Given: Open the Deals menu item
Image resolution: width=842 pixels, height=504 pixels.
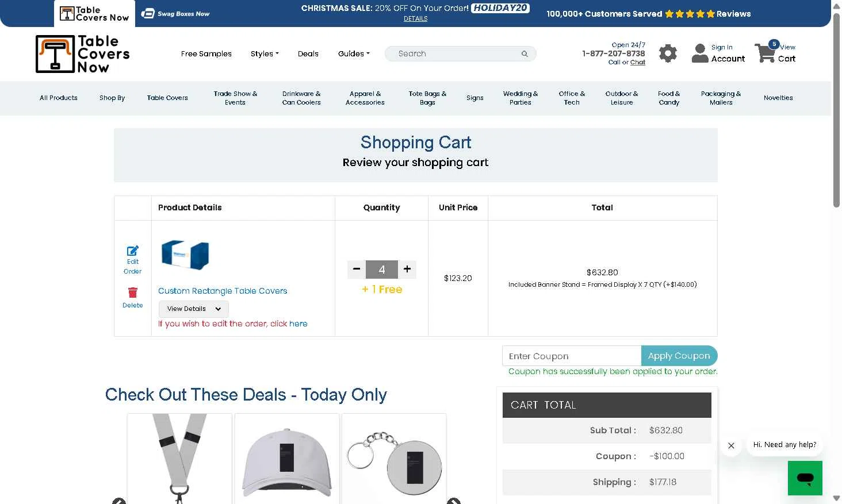Looking at the screenshot, I should click(308, 54).
